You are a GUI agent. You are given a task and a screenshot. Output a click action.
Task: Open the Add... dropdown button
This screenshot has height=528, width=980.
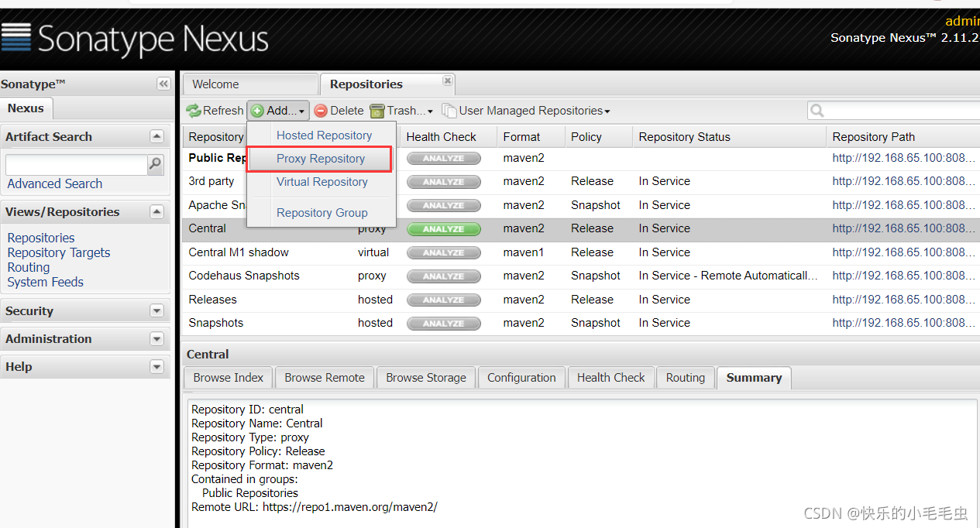(x=278, y=111)
